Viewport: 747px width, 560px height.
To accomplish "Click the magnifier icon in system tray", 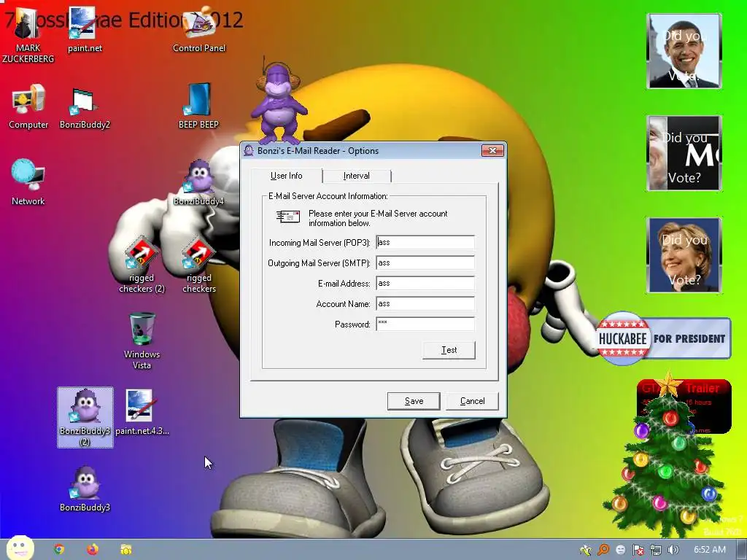I will 603,550.
